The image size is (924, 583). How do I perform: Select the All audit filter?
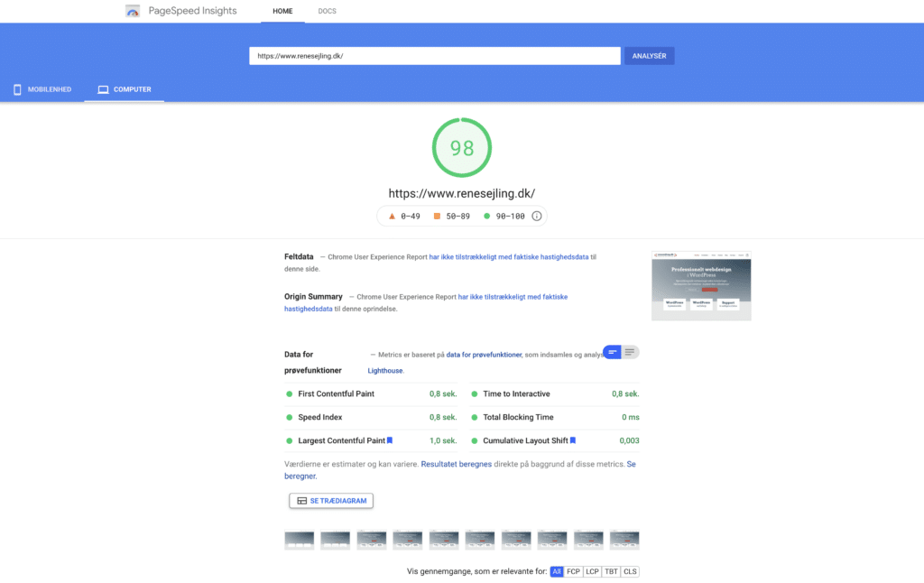click(557, 571)
